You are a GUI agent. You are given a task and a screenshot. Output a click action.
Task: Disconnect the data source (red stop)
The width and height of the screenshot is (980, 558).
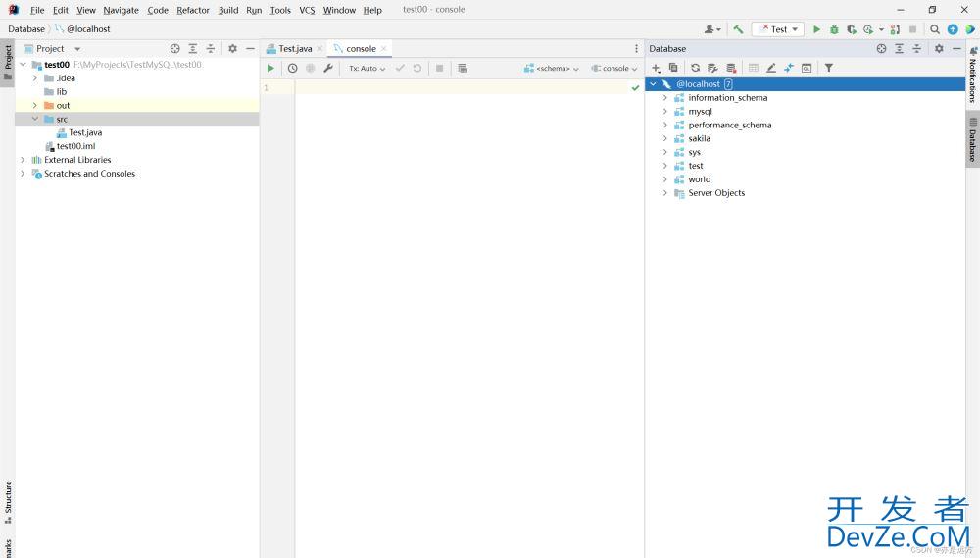tap(731, 68)
